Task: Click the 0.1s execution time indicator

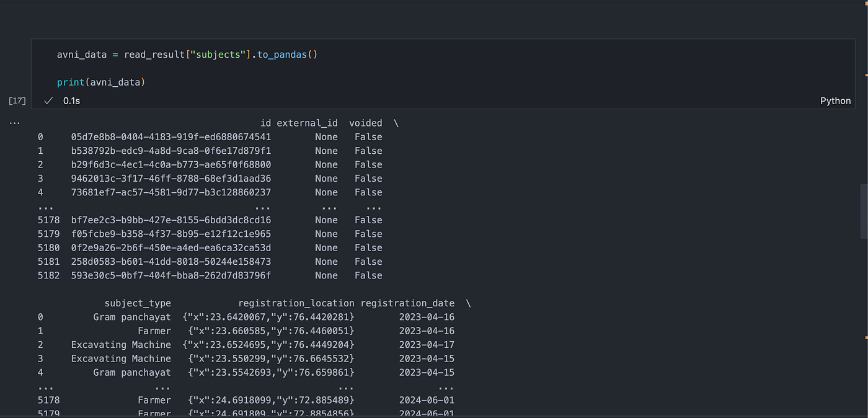Action: coord(71,100)
